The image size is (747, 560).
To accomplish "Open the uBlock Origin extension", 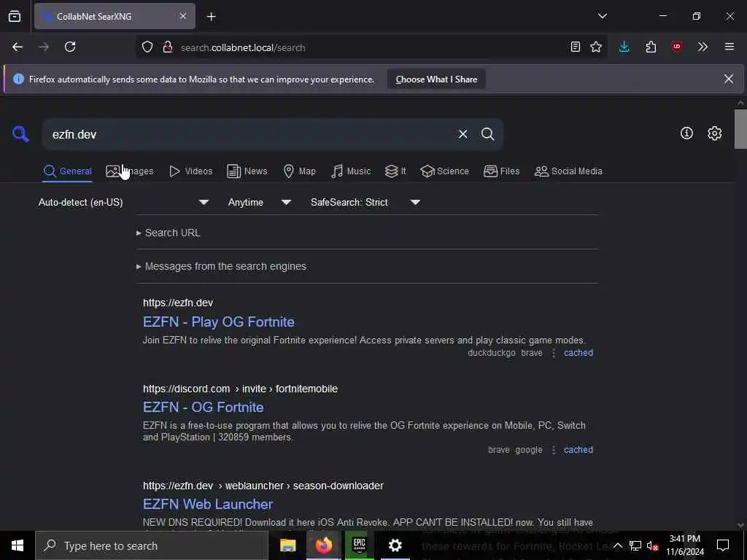I will [x=676, y=47].
